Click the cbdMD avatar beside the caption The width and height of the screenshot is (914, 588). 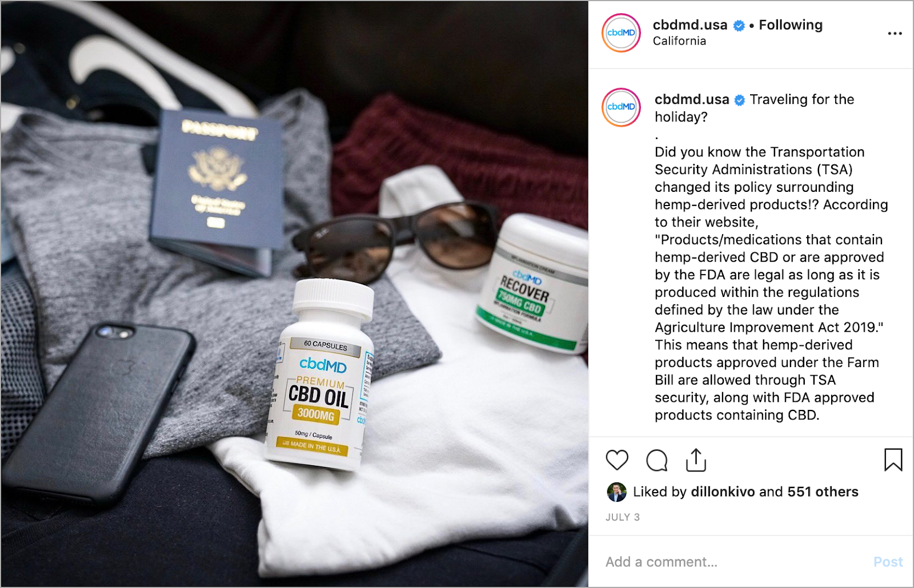621,107
